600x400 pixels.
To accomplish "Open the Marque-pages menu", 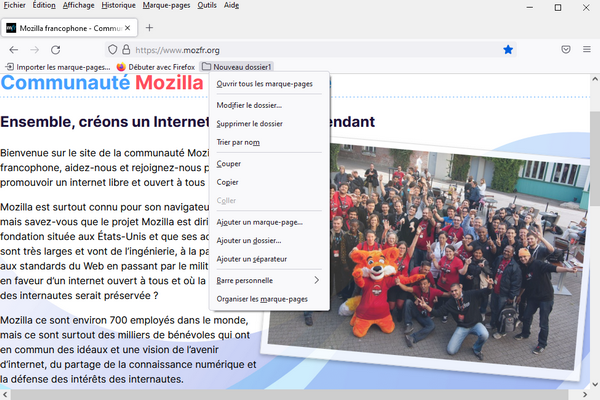I will pos(166,5).
